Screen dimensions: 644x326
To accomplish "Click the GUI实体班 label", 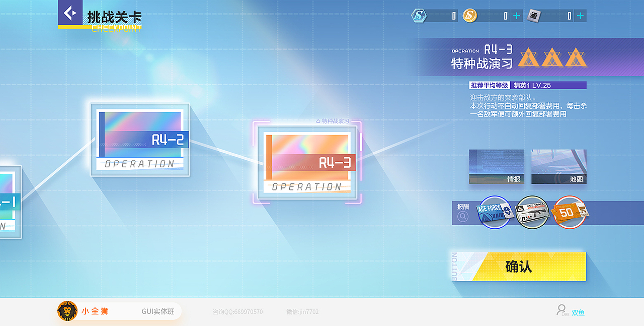I will click(x=157, y=311).
